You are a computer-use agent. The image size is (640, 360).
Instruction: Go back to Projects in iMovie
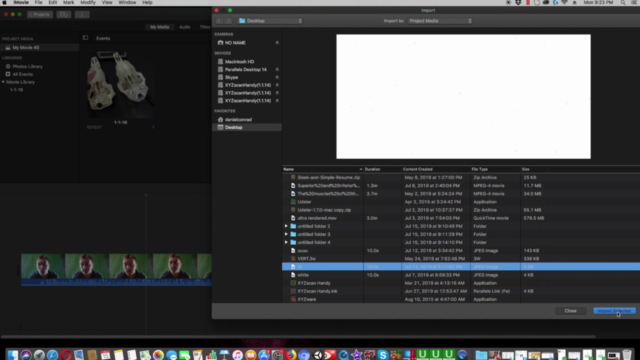pos(40,14)
